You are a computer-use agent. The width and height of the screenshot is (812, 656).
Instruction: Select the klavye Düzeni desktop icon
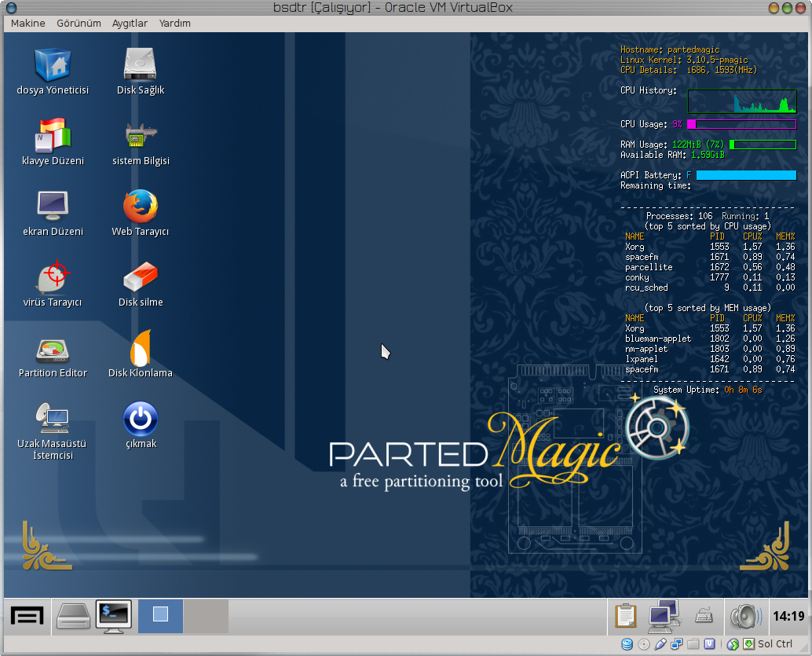click(x=53, y=142)
